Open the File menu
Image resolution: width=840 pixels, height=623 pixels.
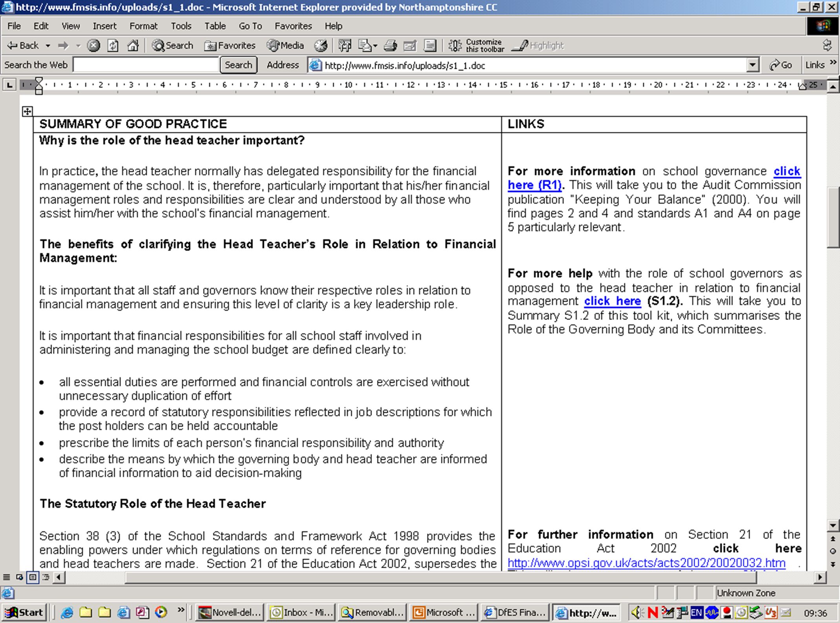coord(14,26)
